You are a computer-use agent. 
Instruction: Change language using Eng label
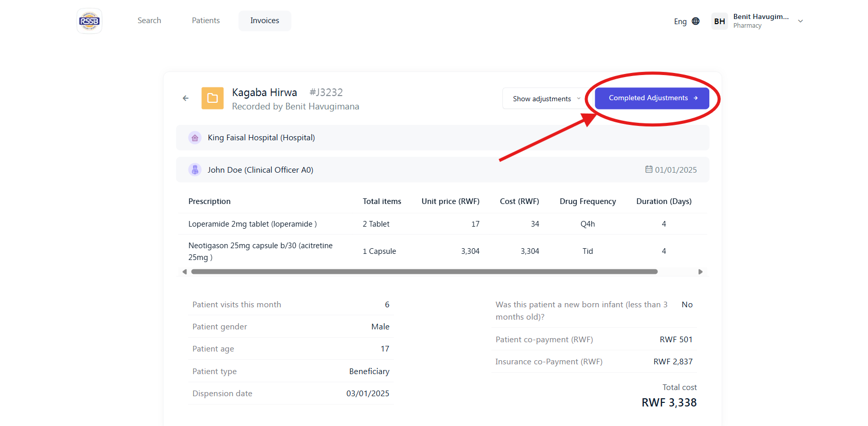point(681,21)
